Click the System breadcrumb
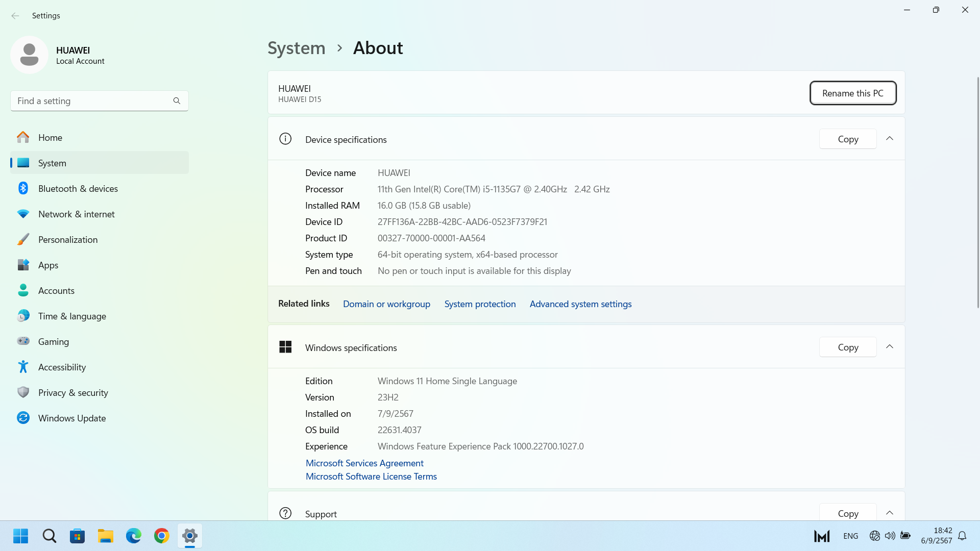This screenshot has height=551, width=980. (x=297, y=48)
